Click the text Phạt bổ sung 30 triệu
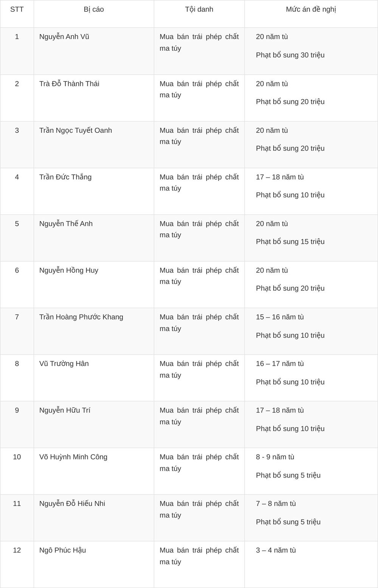The image size is (378, 588). pos(290,55)
